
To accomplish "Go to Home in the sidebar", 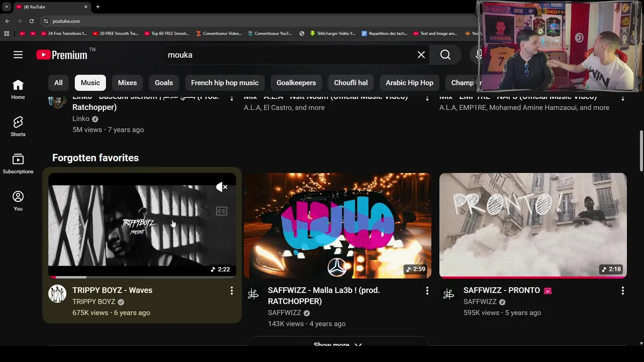I will 18,89.
